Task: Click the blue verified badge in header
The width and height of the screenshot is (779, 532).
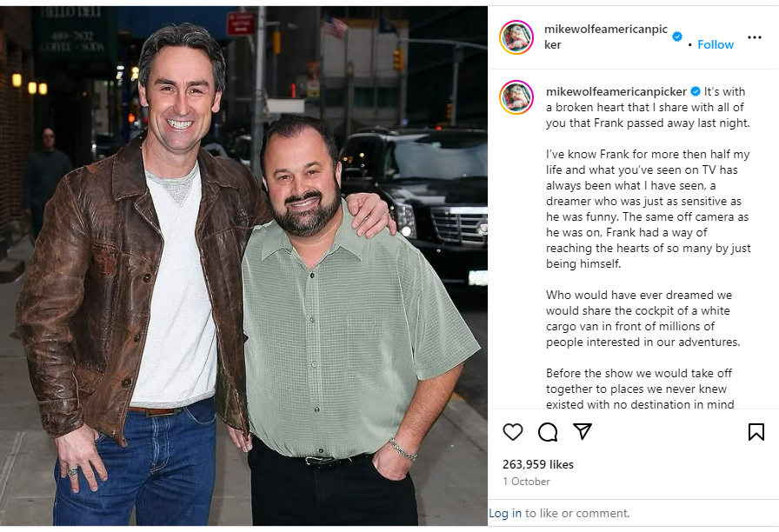Action: (676, 37)
